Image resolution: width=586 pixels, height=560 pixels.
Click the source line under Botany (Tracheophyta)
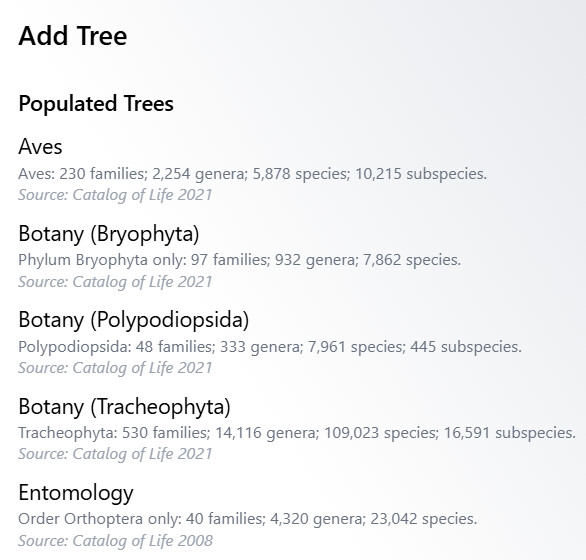pyautogui.click(x=115, y=454)
